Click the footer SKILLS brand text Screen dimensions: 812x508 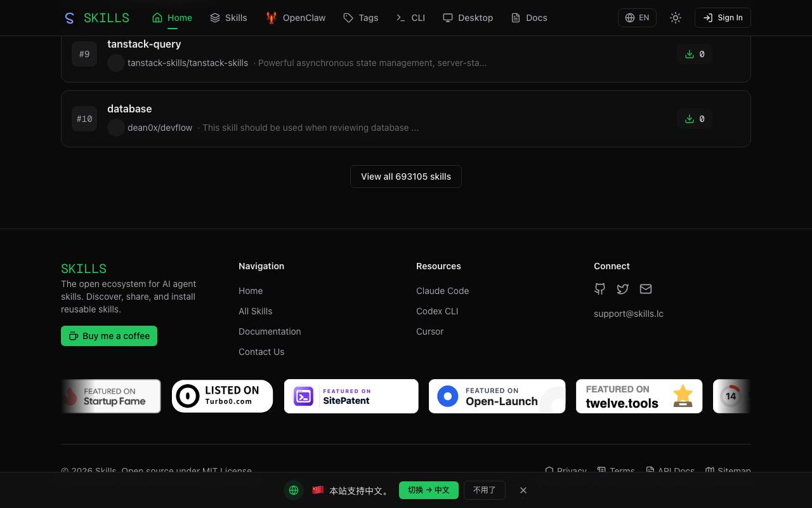pyautogui.click(x=84, y=269)
